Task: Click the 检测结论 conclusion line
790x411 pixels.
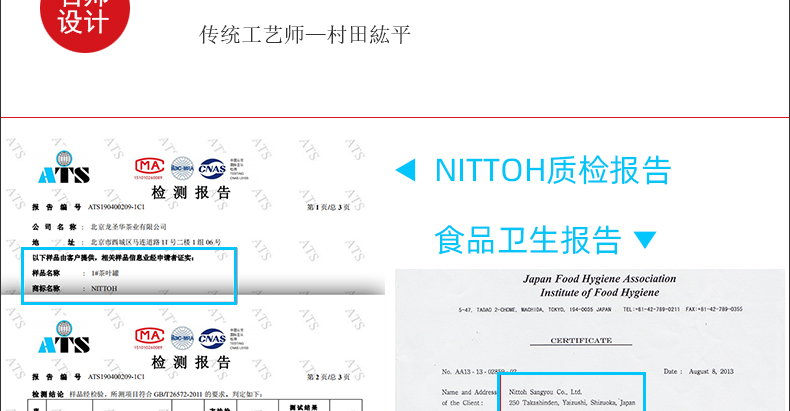Action: 148,394
